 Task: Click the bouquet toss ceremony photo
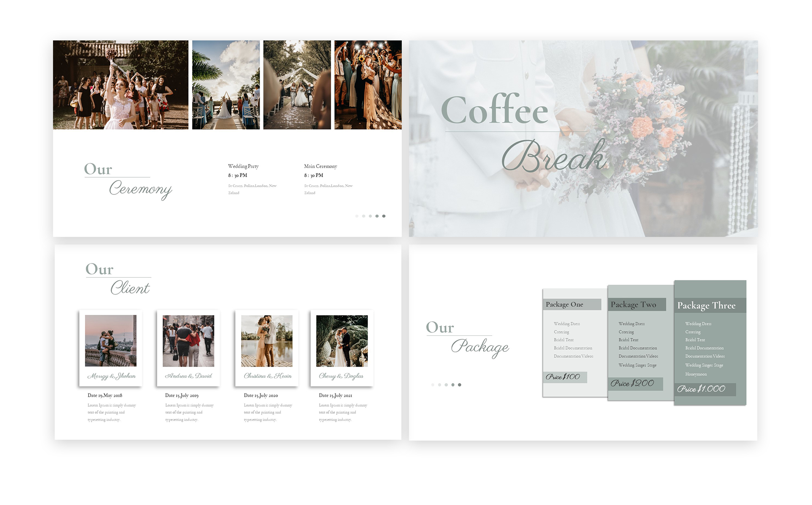point(121,85)
